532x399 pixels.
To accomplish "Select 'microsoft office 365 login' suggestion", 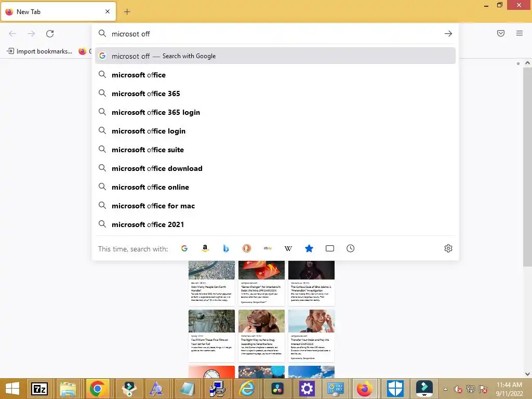I will coord(275,112).
